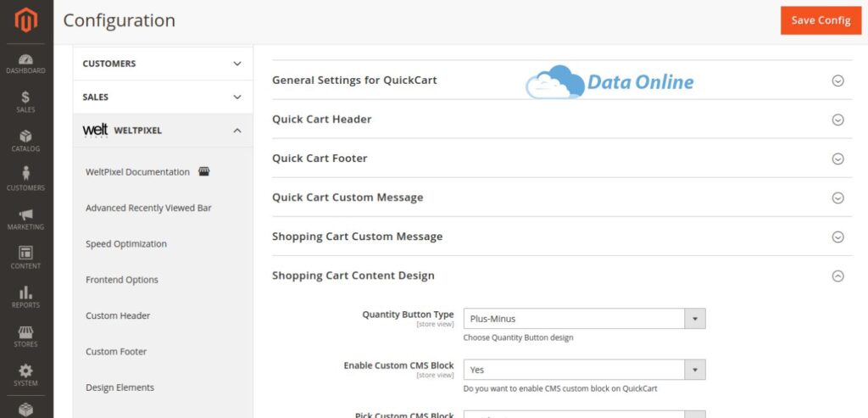Image resolution: width=868 pixels, height=418 pixels.
Task: Click the Welt logo in WeltPixel section
Action: (95, 131)
